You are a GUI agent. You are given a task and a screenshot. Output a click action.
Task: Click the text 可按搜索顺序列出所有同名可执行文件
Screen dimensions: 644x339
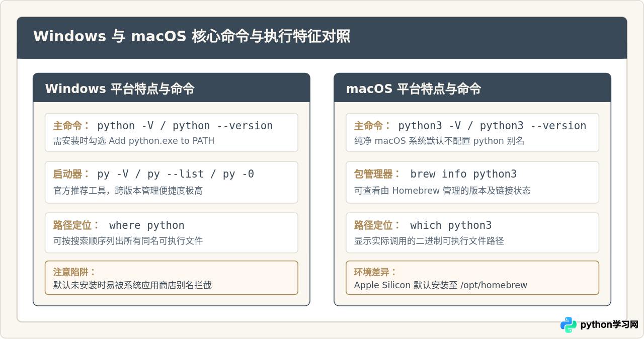128,241
